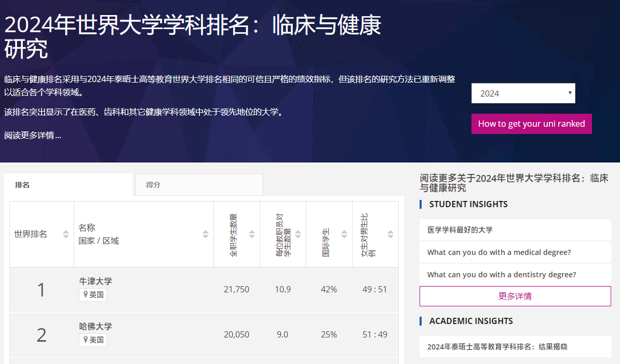
Task: Click How to get your uni ranked button
Action: (x=531, y=124)
